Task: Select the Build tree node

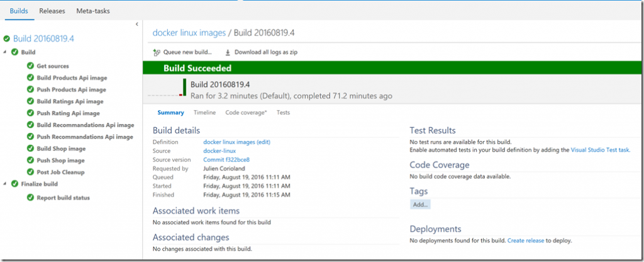Action: [x=28, y=52]
